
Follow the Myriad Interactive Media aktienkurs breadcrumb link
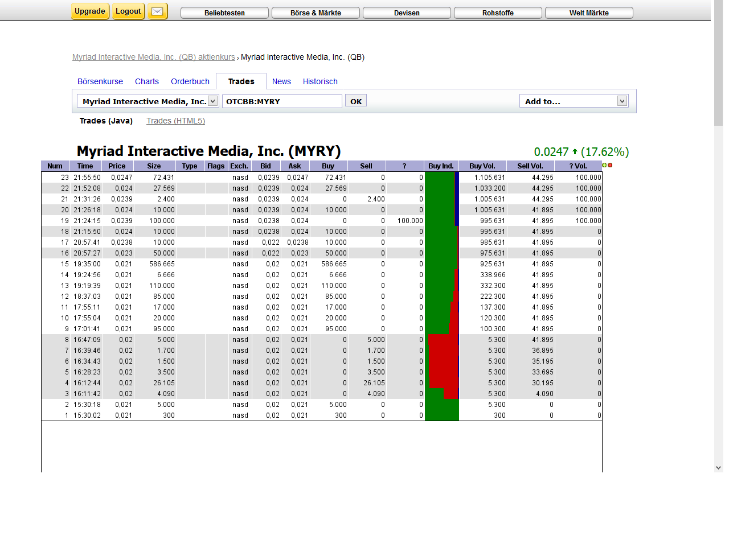(154, 57)
